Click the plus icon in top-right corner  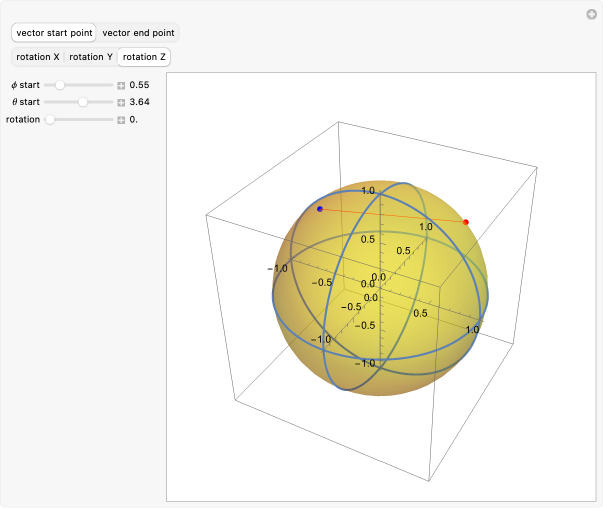pyautogui.click(x=591, y=14)
